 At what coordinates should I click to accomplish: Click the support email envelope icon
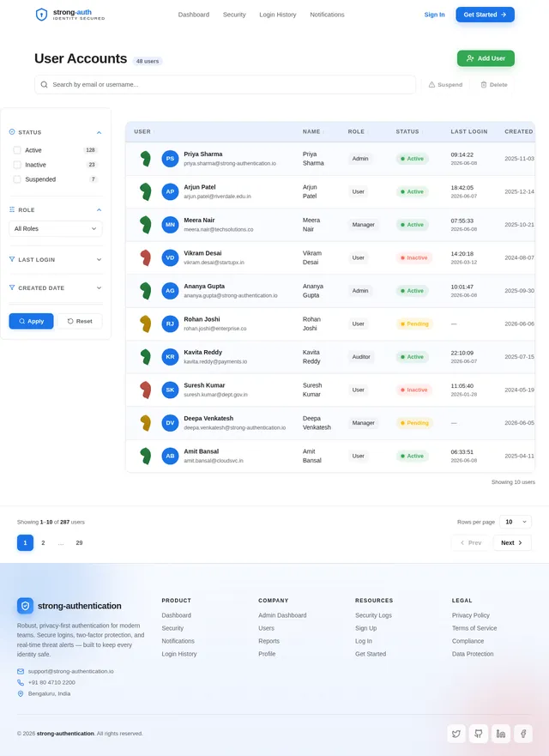click(21, 671)
